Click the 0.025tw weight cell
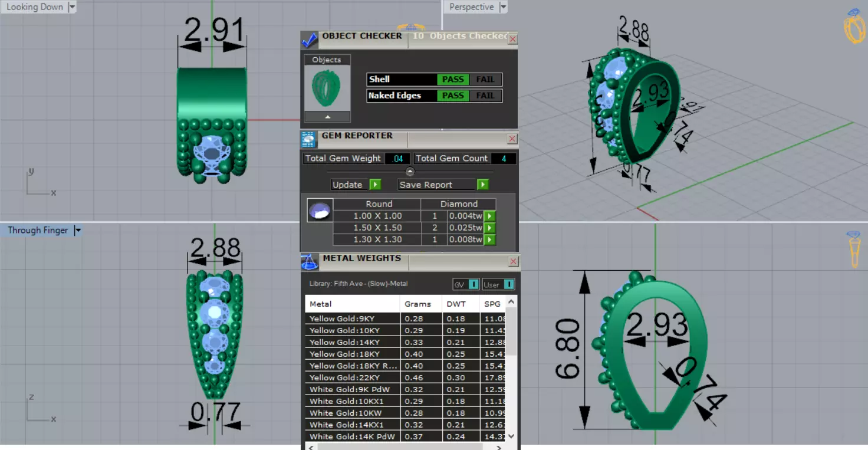 point(465,228)
